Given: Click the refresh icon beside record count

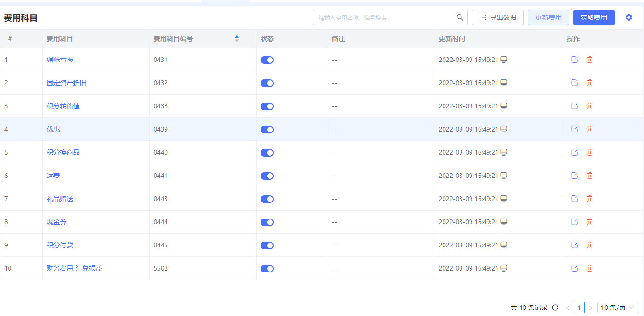Looking at the screenshot, I should (x=555, y=307).
